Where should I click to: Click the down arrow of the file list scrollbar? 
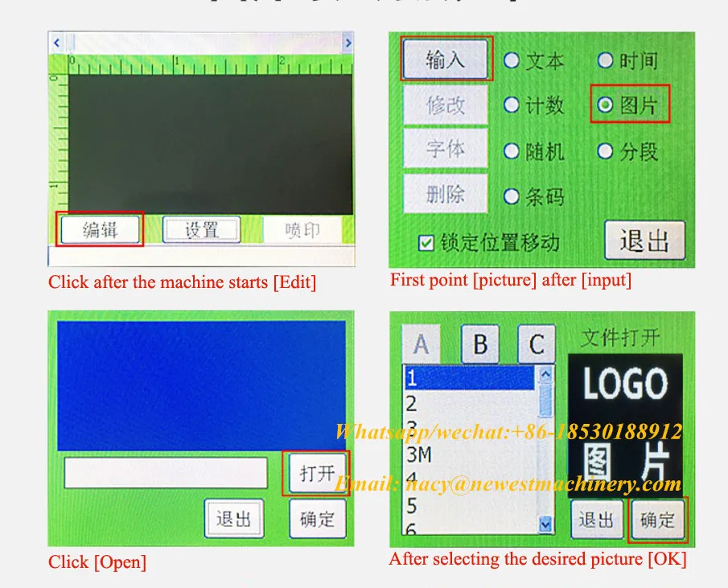pyautogui.click(x=545, y=524)
